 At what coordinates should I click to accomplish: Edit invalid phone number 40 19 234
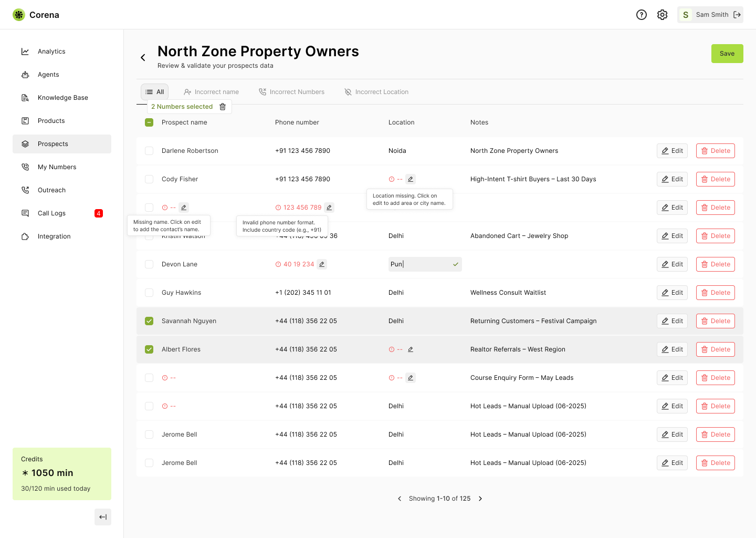[322, 264]
